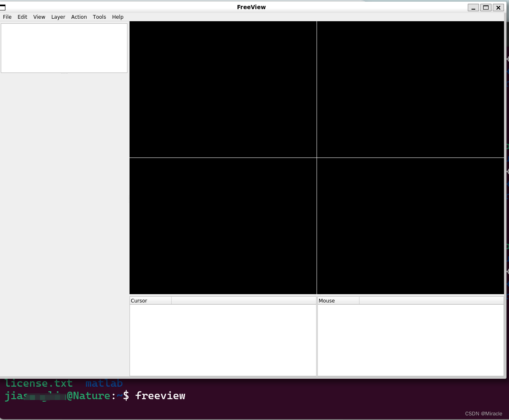Open the Edit menu
The image size is (509, 420).
22,17
